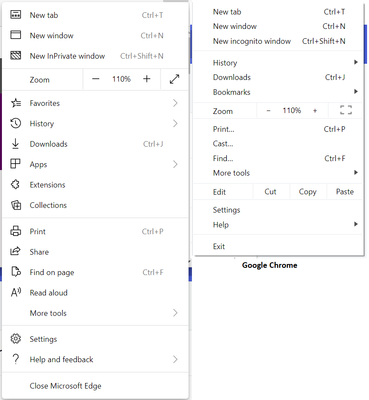This screenshot has width=369, height=400.
Task: Click the 110% zoom value in Chrome
Action: point(292,110)
